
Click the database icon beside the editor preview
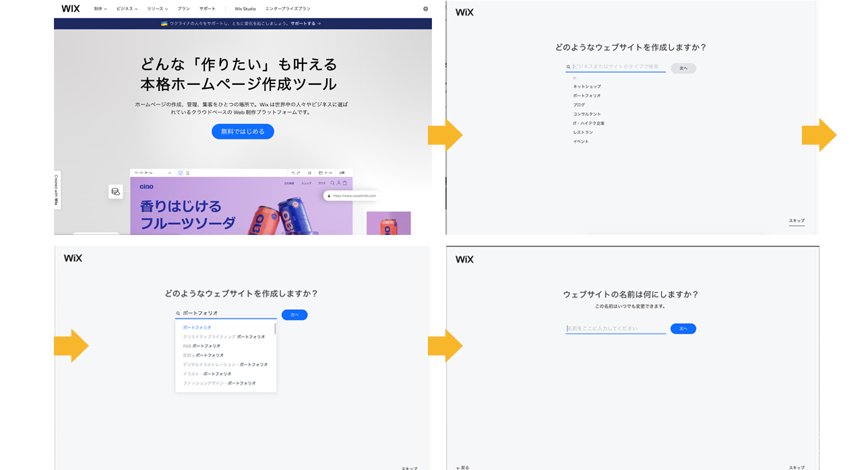(x=115, y=191)
